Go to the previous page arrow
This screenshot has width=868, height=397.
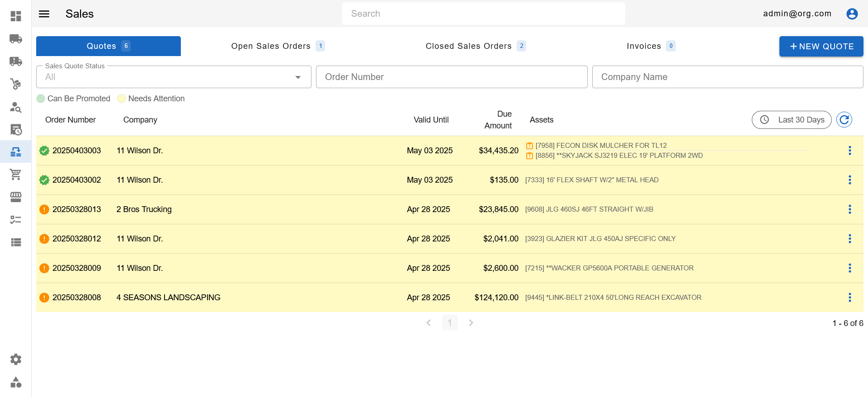pos(429,323)
